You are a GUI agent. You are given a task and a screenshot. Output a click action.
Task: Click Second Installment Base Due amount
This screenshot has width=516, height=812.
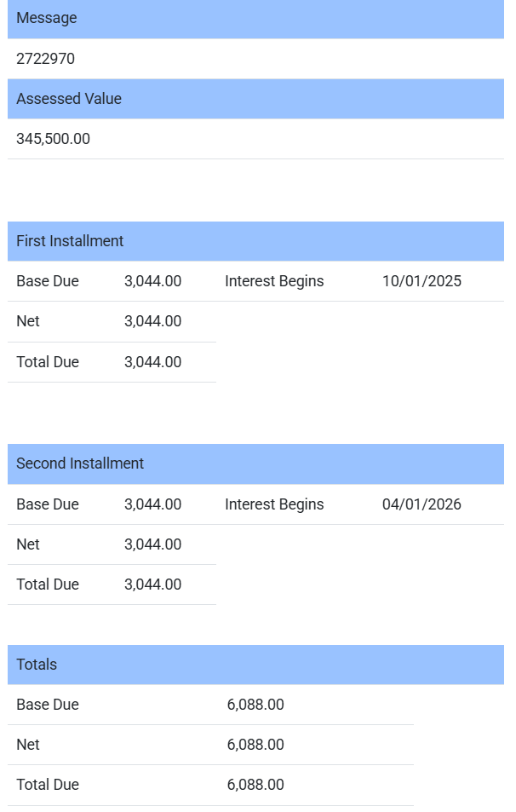(x=152, y=504)
